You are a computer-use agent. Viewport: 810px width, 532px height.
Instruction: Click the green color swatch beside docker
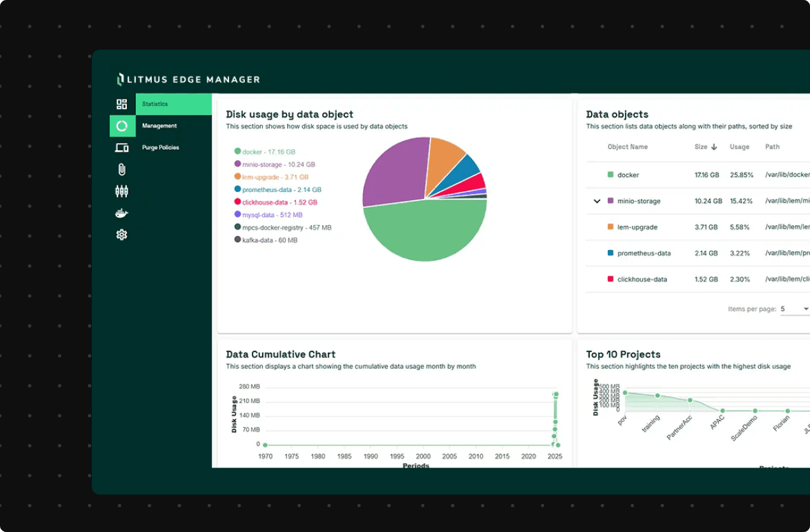[237, 152]
